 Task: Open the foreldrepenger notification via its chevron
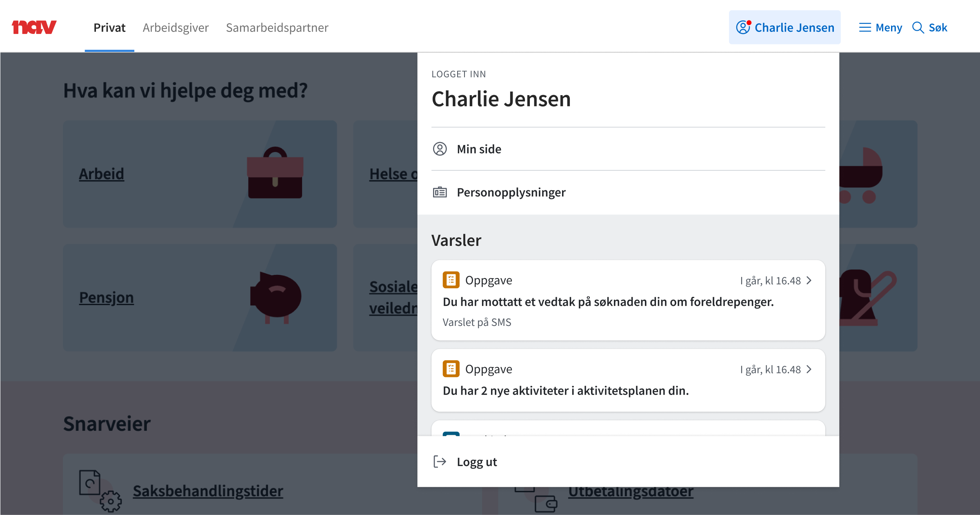point(809,281)
